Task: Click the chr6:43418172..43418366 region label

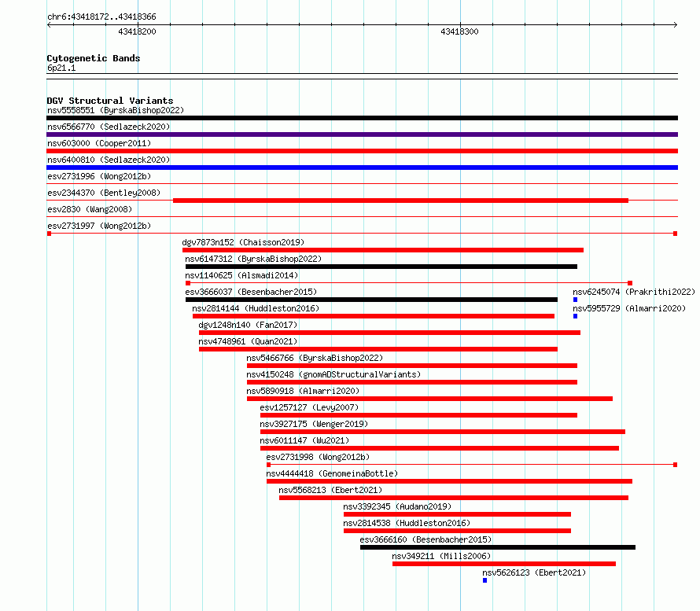Action: (101, 17)
